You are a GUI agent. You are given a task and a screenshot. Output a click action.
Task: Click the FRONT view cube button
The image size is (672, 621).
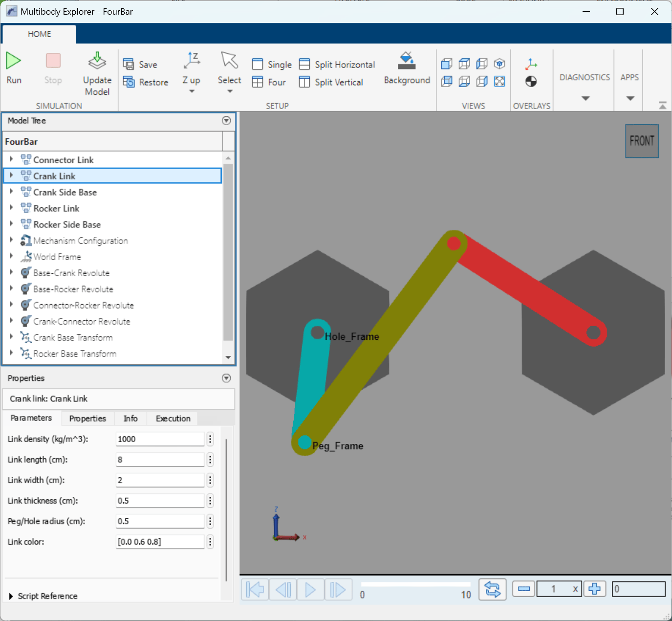(642, 141)
